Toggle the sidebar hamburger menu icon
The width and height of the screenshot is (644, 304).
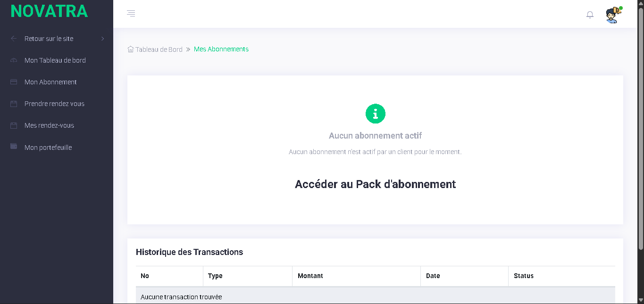point(131,14)
